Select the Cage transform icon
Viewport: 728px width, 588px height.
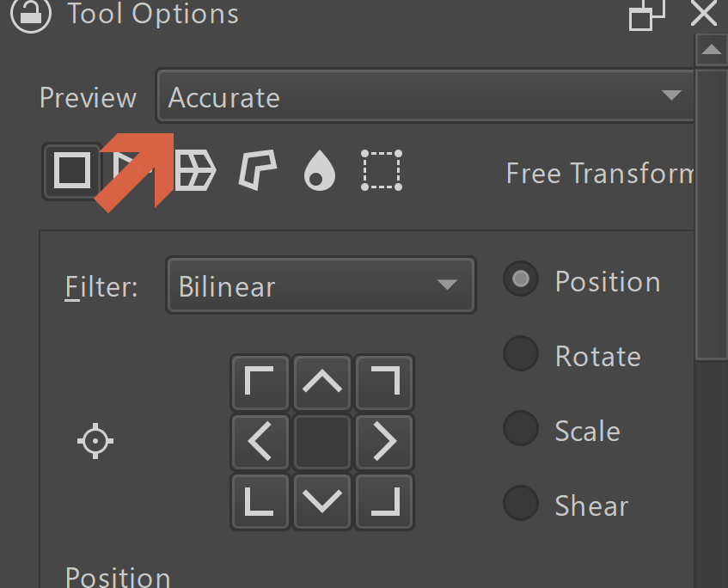pos(258,170)
